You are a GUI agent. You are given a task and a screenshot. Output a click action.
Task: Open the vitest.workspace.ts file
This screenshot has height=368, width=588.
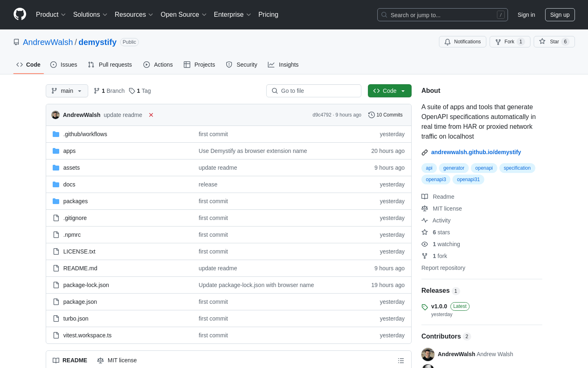pyautogui.click(x=87, y=335)
